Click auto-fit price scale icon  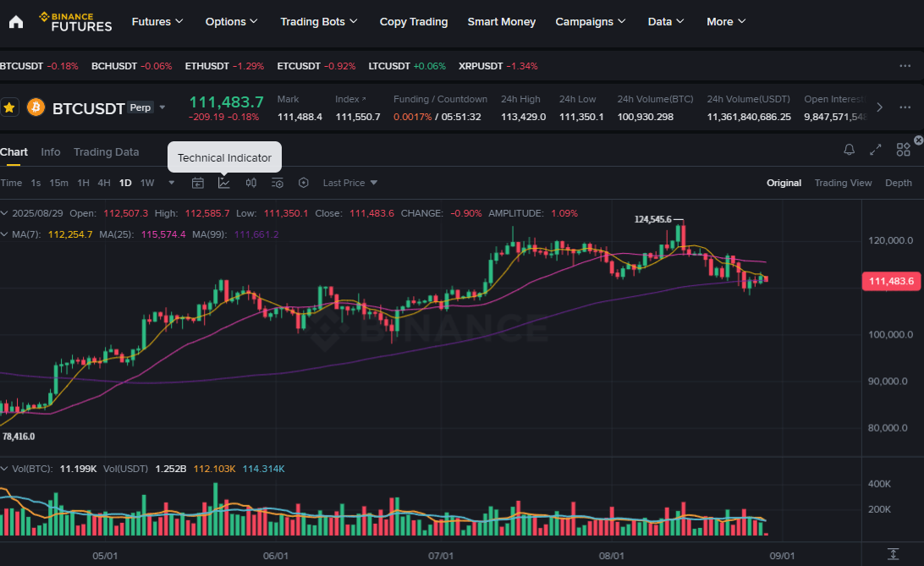894,553
